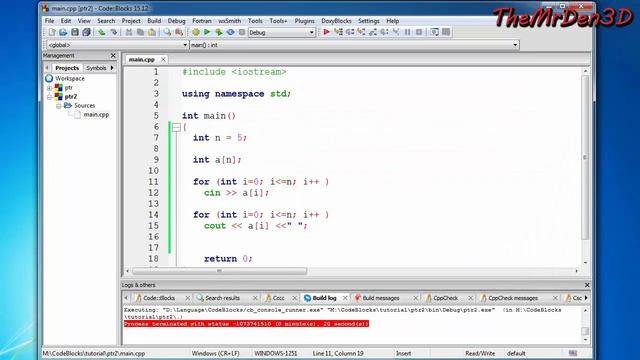The height and width of the screenshot is (360, 640).
Task: Open a file using the toolbar icon
Action: tap(63, 32)
